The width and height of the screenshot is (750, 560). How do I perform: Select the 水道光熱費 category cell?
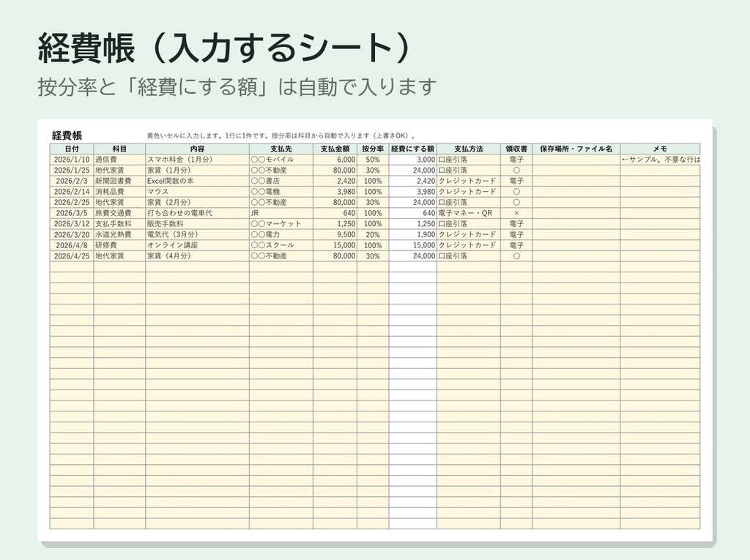tap(119, 234)
